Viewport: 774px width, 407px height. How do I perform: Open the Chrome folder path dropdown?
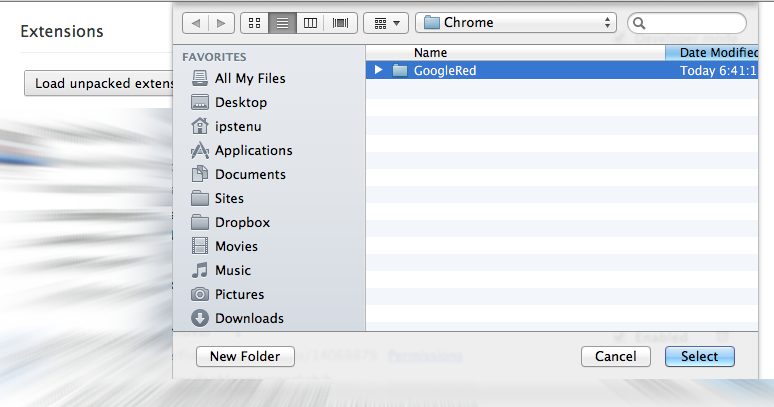point(516,22)
